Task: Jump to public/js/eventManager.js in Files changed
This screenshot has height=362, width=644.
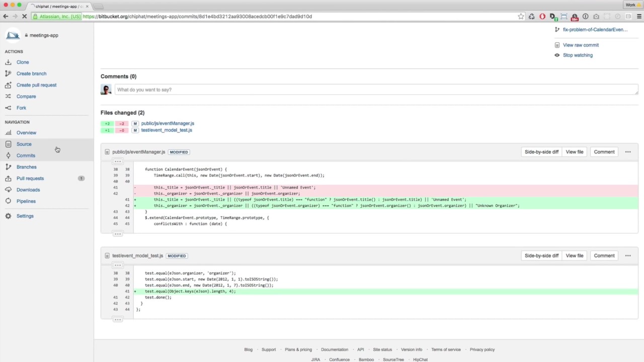Action: tap(168, 123)
